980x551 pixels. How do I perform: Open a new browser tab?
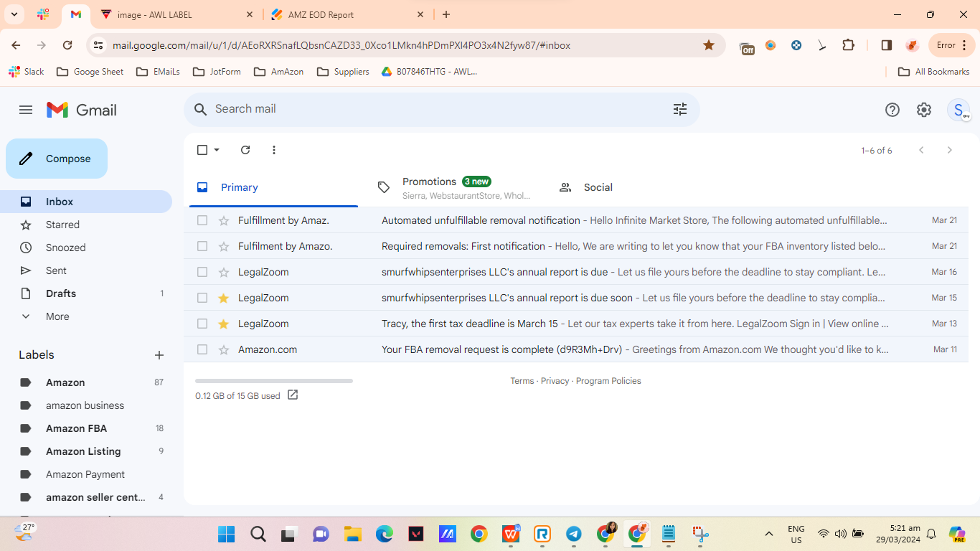[446, 14]
